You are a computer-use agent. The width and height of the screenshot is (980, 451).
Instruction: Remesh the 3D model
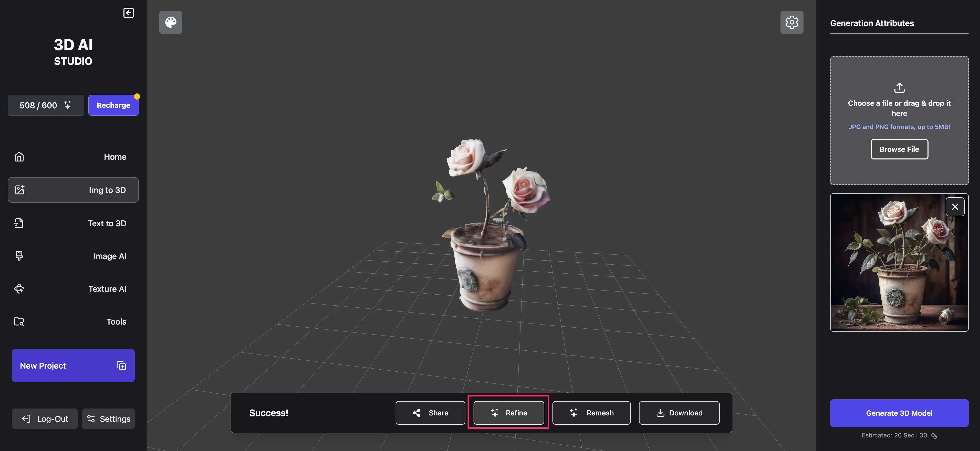[x=591, y=413]
